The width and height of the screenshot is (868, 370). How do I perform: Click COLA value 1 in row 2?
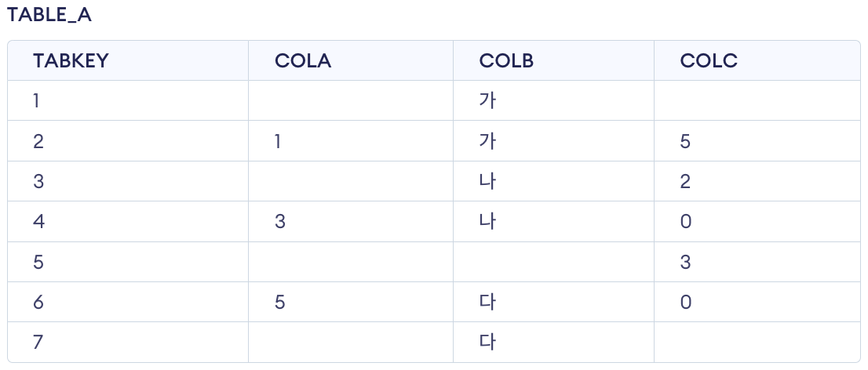click(278, 142)
